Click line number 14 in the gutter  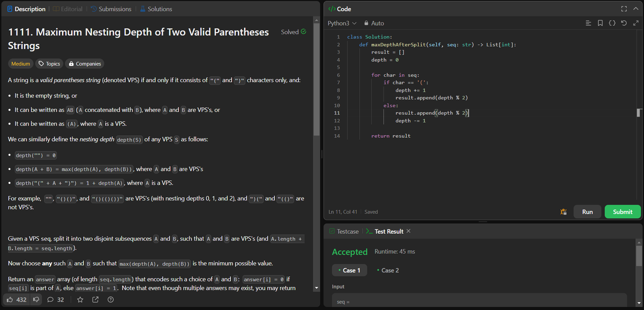click(x=337, y=136)
